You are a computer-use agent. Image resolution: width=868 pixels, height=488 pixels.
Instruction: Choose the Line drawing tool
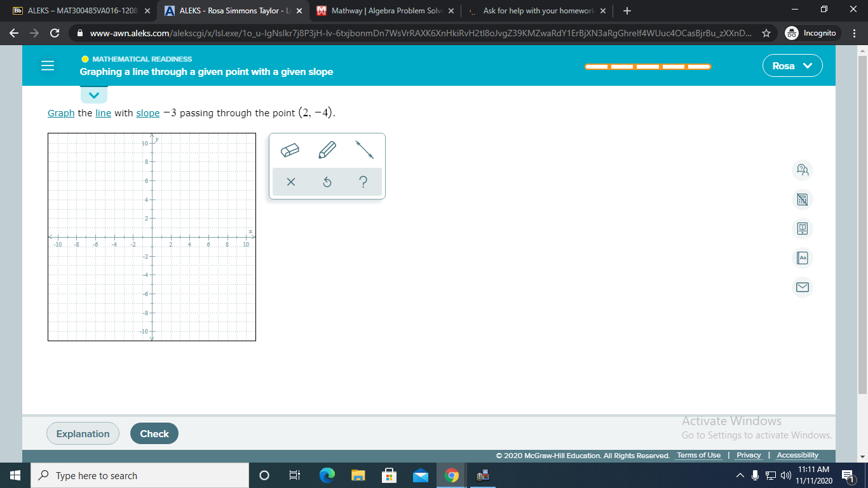pos(364,150)
